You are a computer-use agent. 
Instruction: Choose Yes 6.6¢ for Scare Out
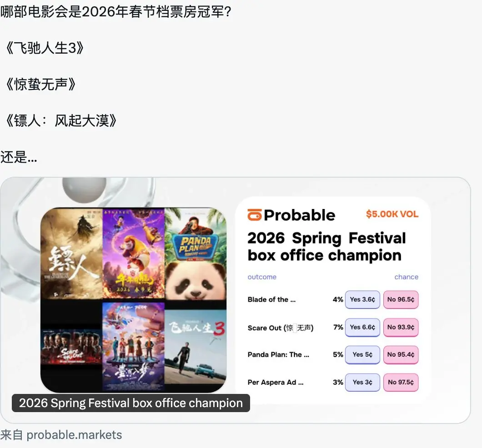362,327
